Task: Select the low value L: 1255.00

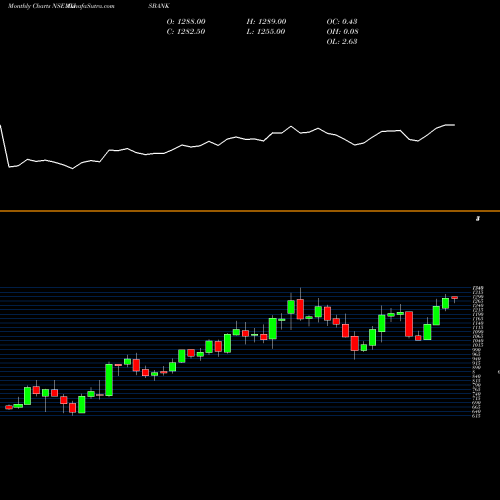Action: coord(266,32)
